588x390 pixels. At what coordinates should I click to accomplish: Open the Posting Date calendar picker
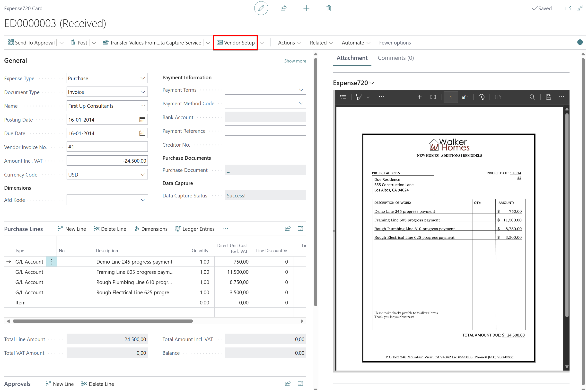pyautogui.click(x=142, y=120)
